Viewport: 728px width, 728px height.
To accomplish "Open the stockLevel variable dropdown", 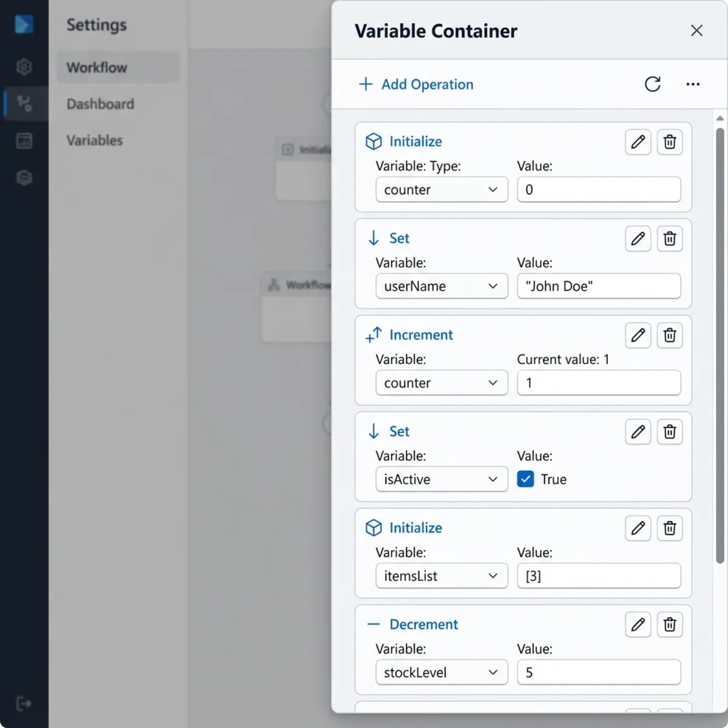I will click(442, 672).
